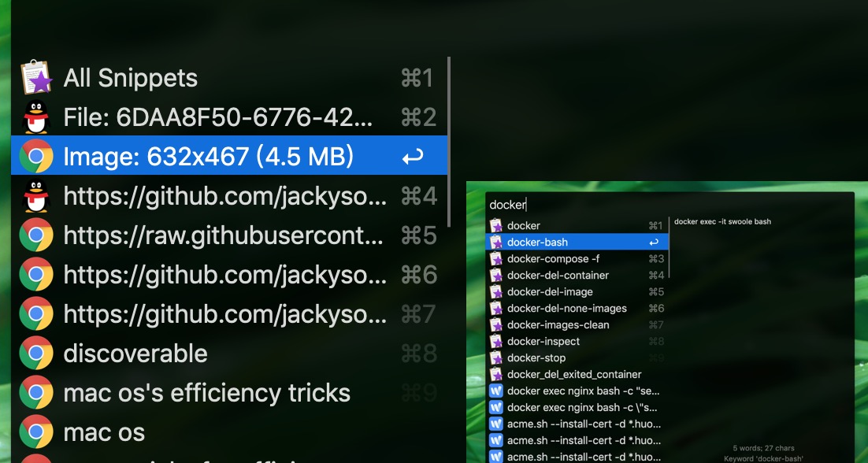
Task: Click the 'docker exec -it swoole bash' snippet text
Action: tap(722, 221)
